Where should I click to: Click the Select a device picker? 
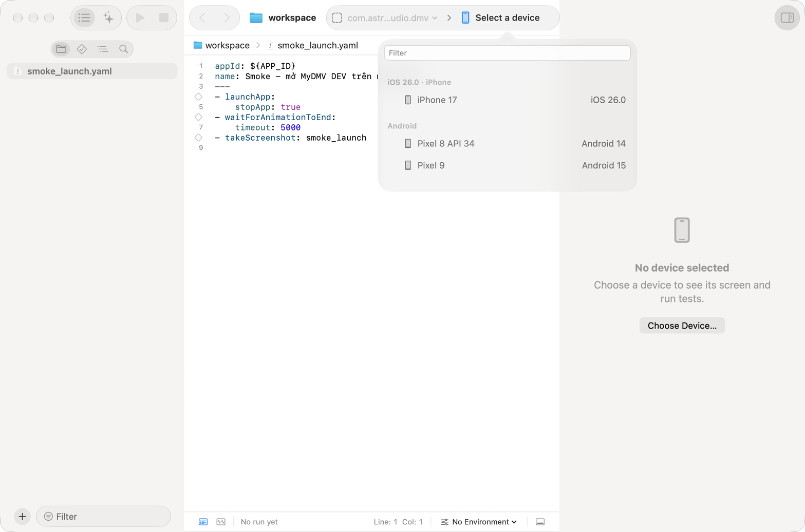500,18
